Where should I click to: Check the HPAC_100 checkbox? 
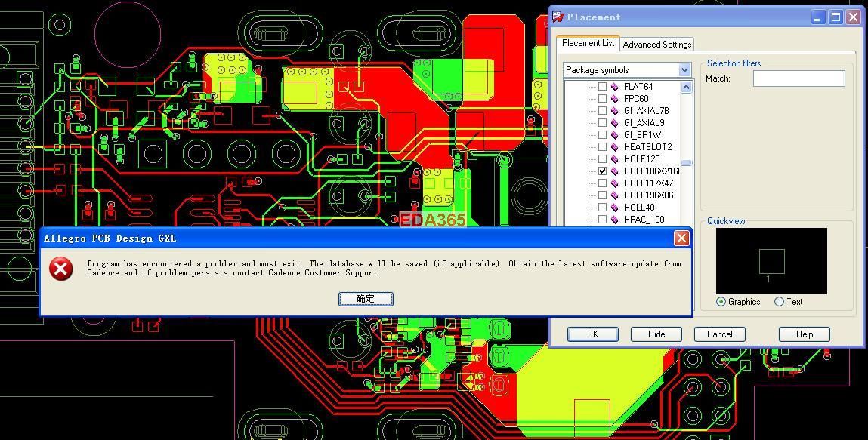coord(602,220)
